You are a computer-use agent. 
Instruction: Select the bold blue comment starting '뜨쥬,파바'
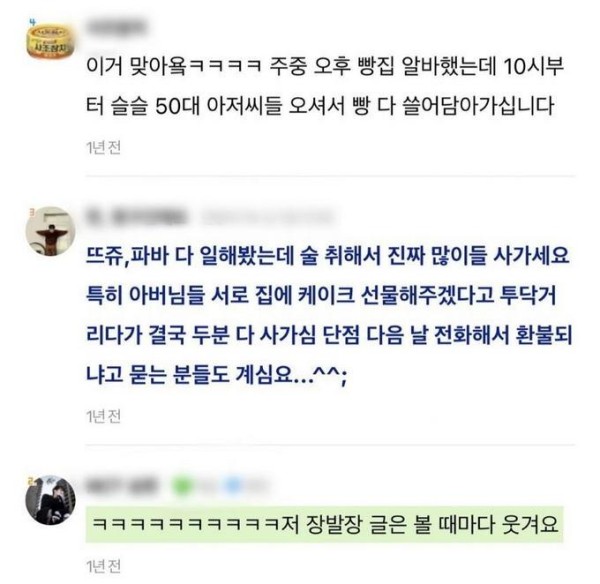328,315
